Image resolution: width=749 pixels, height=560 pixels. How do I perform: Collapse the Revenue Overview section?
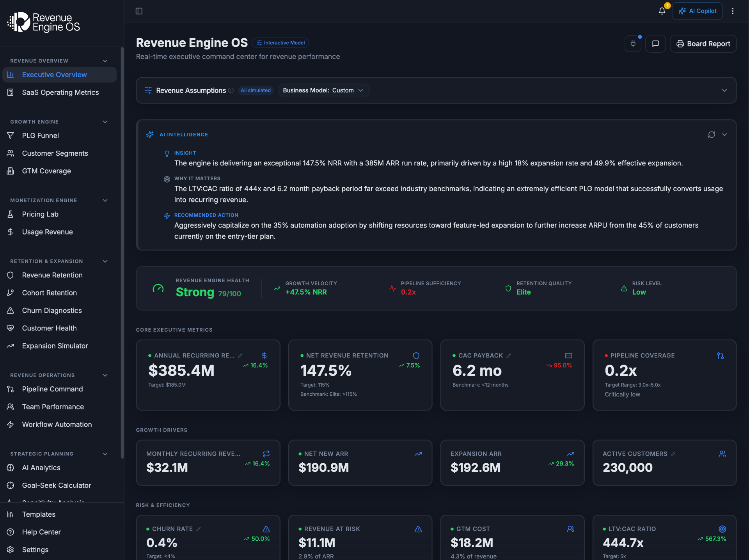[105, 61]
